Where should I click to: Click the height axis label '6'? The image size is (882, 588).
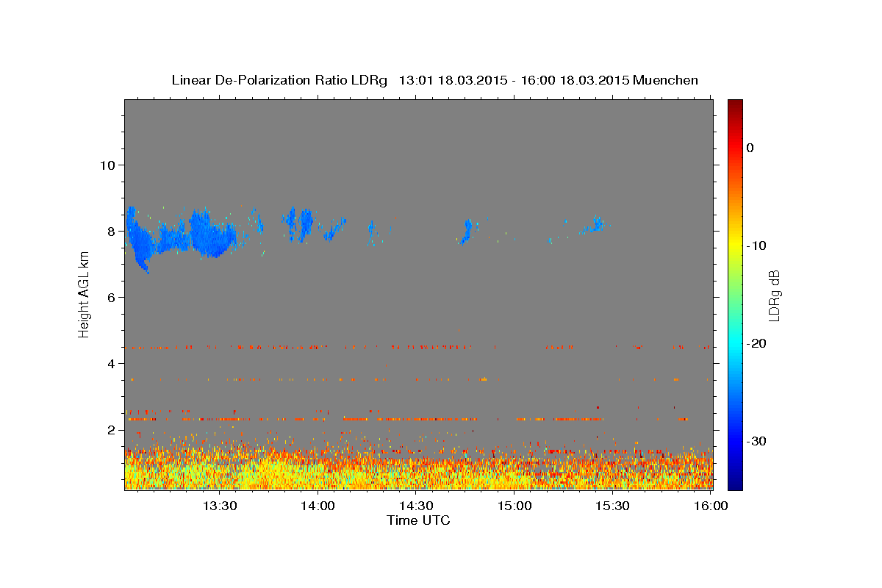(111, 297)
